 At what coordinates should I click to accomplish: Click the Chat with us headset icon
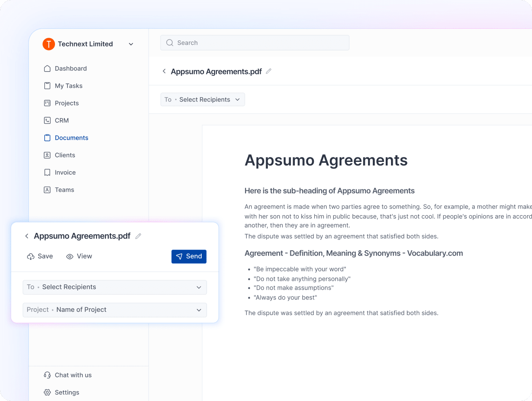coord(47,375)
